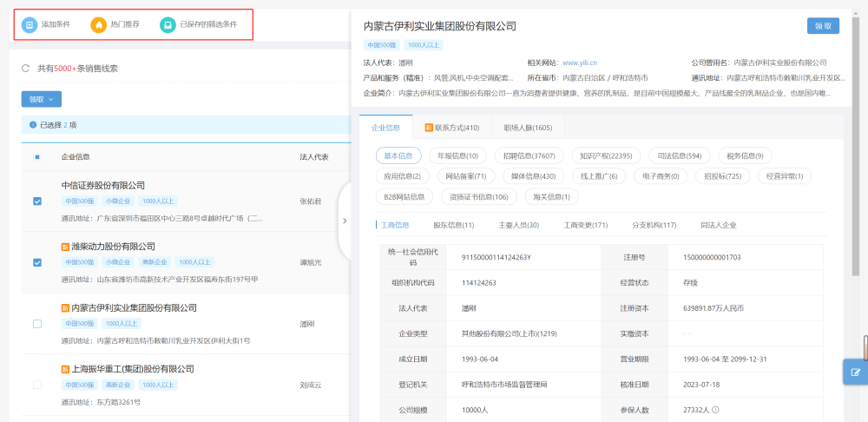Select the 基本信息 pill
Image resolution: width=868 pixels, height=422 pixels.
coord(398,155)
